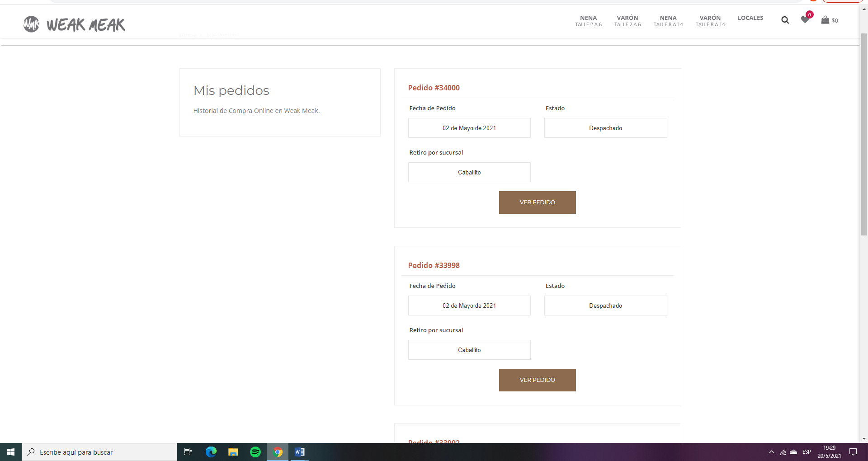Click the page vertical scrollbar
The width and height of the screenshot is (868, 461).
[863, 136]
